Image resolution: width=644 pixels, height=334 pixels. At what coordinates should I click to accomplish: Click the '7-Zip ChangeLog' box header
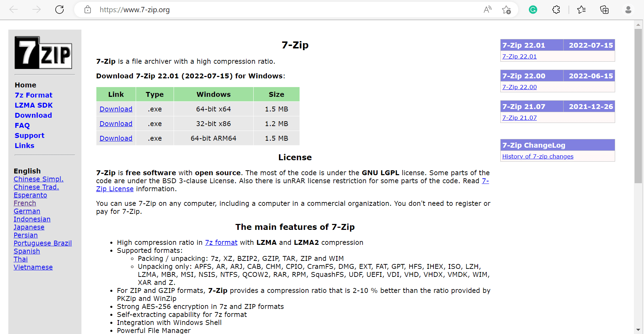pyautogui.click(x=558, y=145)
